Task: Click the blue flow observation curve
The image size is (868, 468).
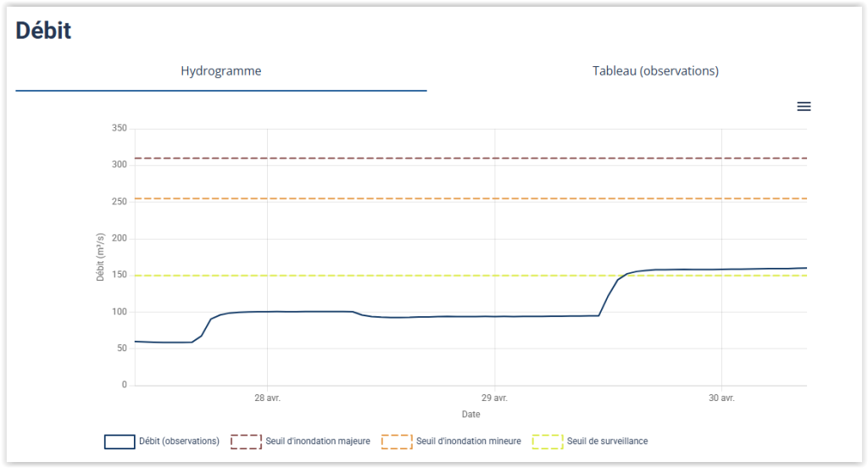Action: (x=424, y=316)
